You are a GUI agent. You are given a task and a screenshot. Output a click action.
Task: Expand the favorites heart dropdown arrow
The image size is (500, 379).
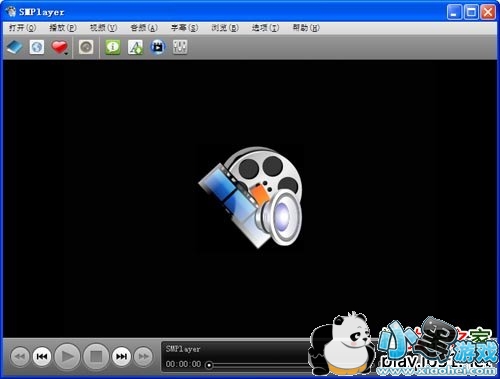tap(67, 53)
